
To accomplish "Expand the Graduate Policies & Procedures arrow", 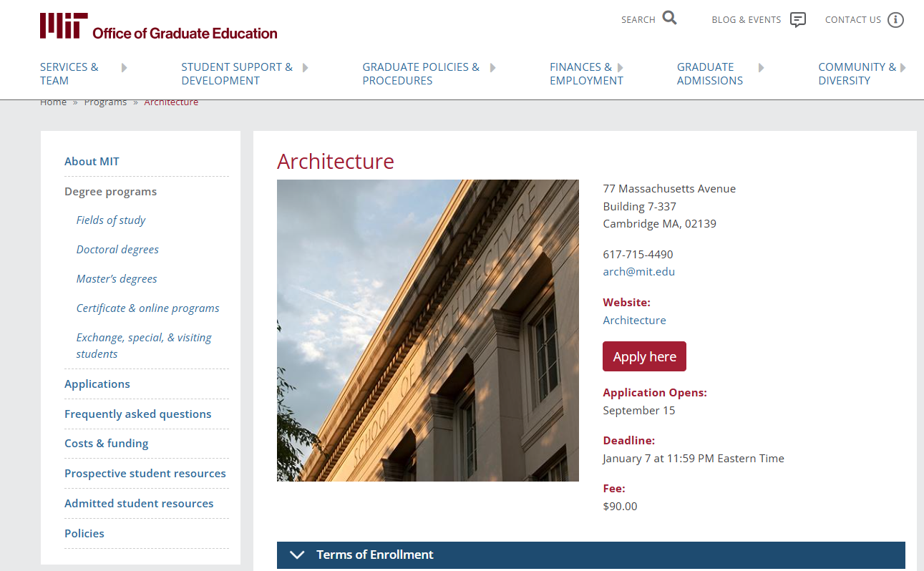I will pyautogui.click(x=492, y=67).
